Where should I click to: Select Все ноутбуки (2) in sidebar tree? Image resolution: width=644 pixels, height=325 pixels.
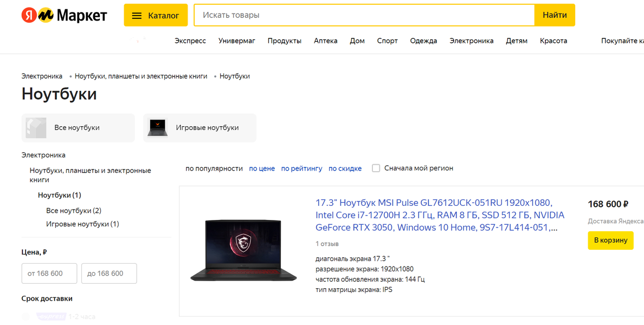[74, 211]
